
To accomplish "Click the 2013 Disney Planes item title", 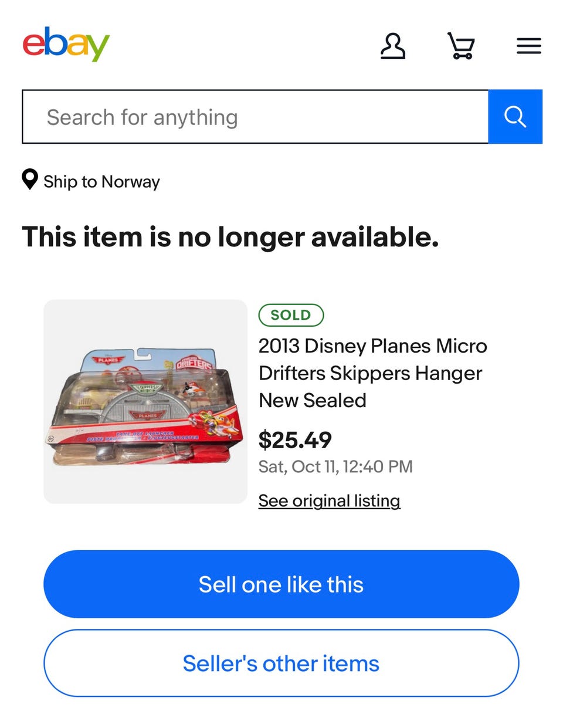I will tap(372, 373).
